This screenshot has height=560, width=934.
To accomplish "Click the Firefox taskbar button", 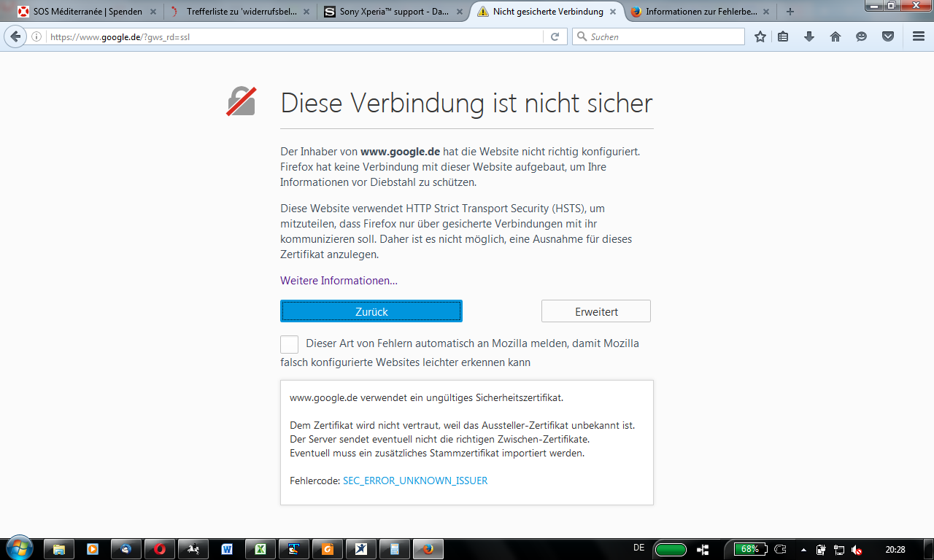I will [x=428, y=549].
